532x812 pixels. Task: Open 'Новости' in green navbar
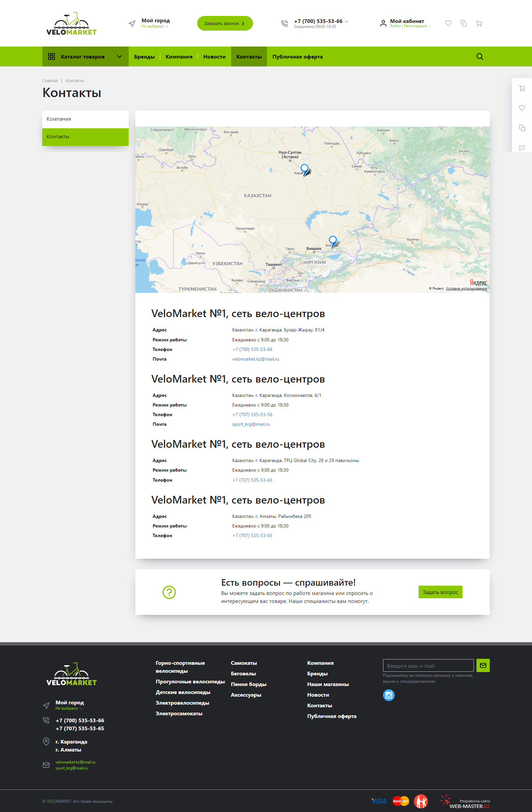point(214,57)
